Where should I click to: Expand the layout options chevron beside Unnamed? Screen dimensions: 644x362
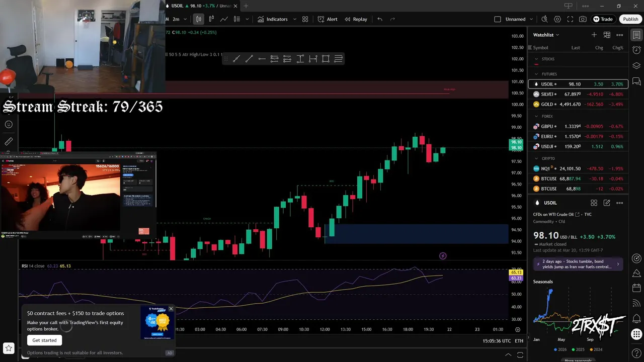point(531,19)
